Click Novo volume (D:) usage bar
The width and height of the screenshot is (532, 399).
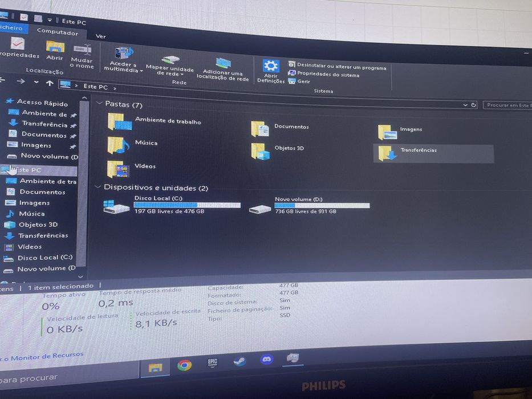[322, 206]
